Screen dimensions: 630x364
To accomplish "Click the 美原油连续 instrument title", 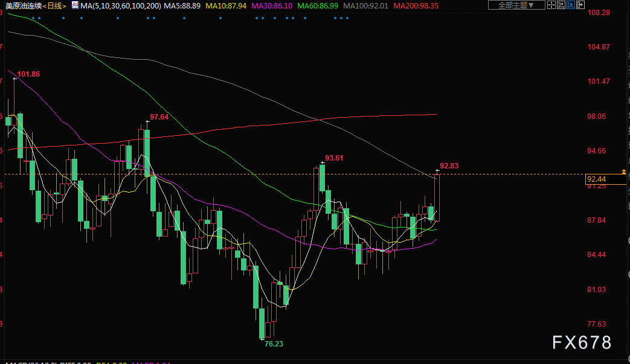I will [24, 5].
